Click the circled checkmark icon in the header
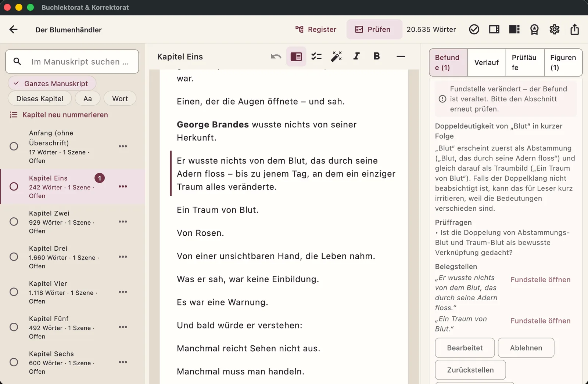 tap(474, 29)
